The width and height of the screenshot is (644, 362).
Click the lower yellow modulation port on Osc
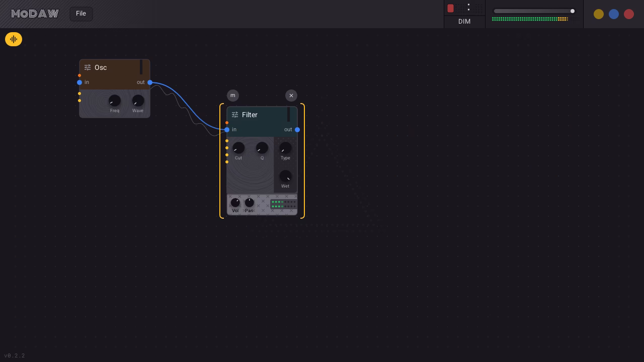click(79, 101)
